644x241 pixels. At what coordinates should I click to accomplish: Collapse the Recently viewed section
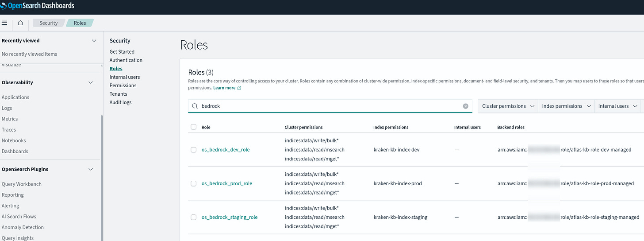tap(94, 41)
